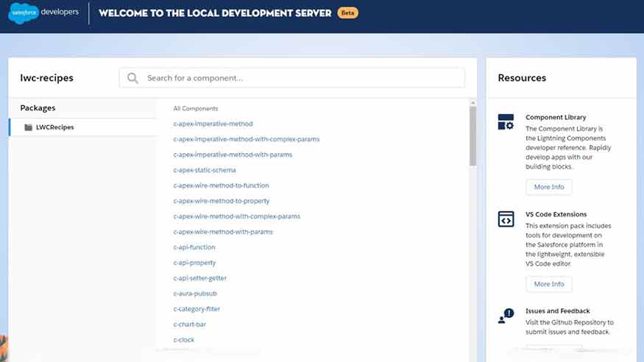Open c-api-setter-getter component
644x362 pixels.
point(199,278)
